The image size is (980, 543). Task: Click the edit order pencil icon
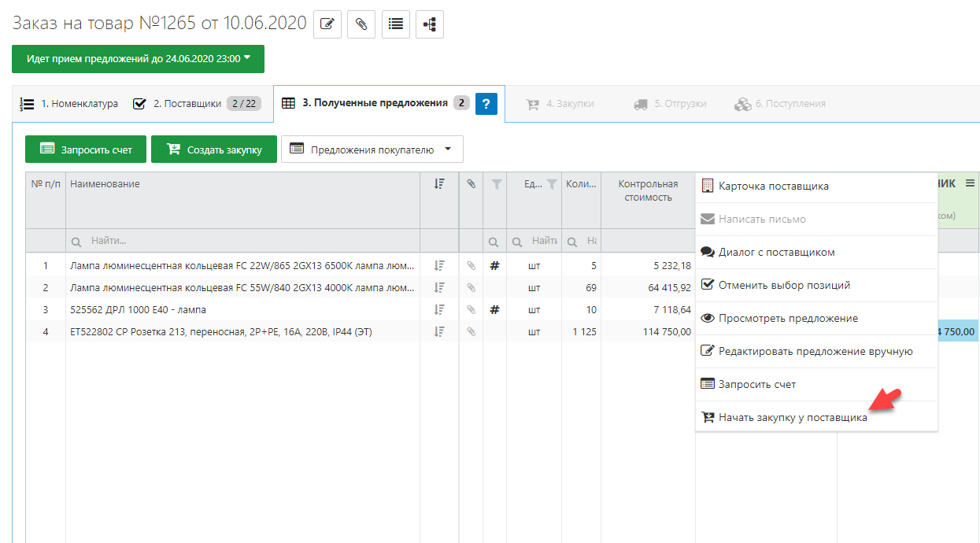[327, 24]
